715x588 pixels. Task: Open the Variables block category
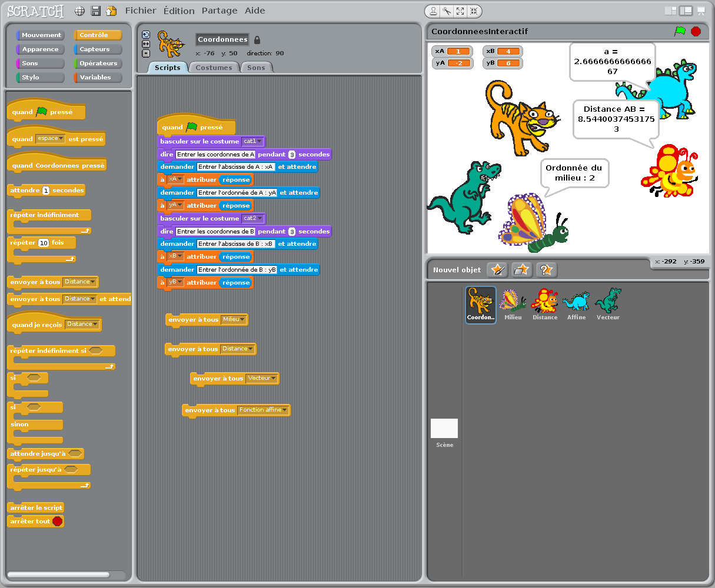(98, 78)
